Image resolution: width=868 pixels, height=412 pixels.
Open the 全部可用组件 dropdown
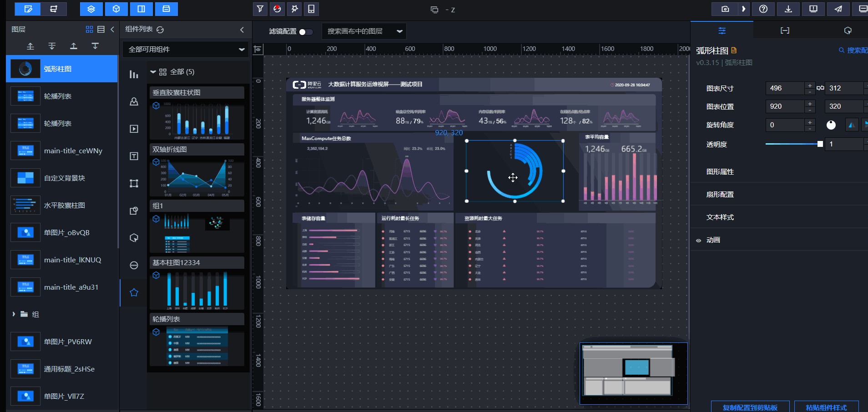(186, 49)
